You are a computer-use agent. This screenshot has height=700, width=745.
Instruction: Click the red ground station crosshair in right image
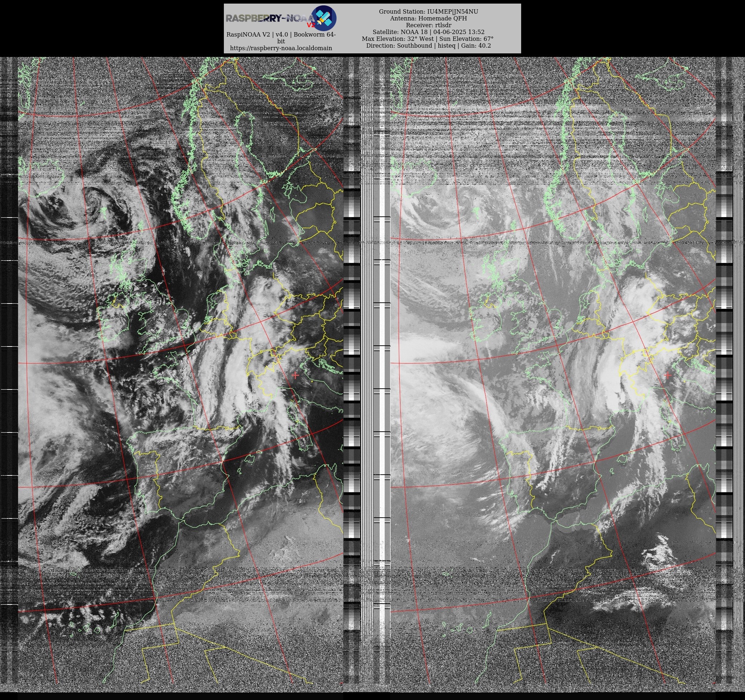667,375
